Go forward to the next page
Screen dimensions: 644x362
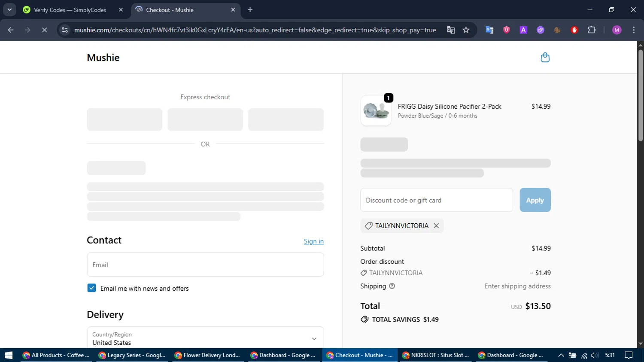[27, 30]
